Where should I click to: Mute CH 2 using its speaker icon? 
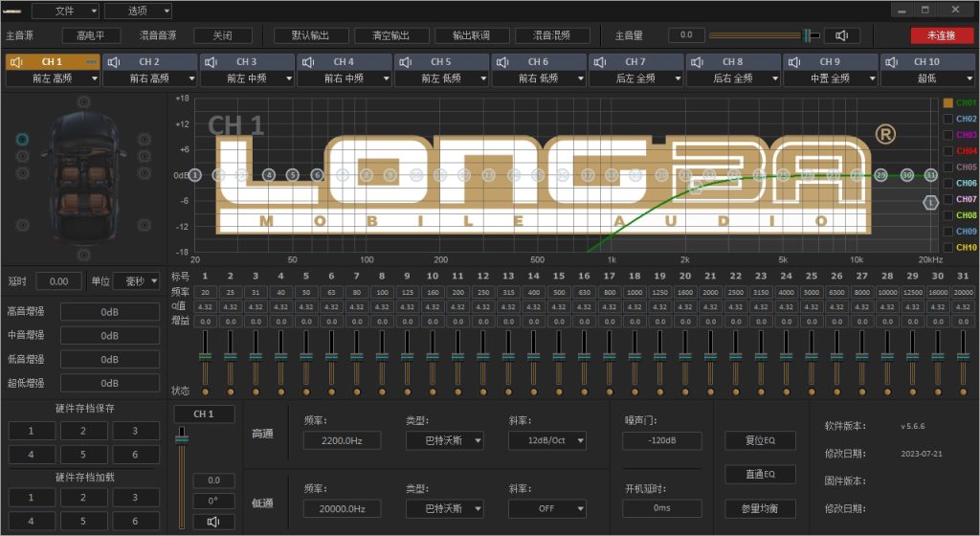114,62
